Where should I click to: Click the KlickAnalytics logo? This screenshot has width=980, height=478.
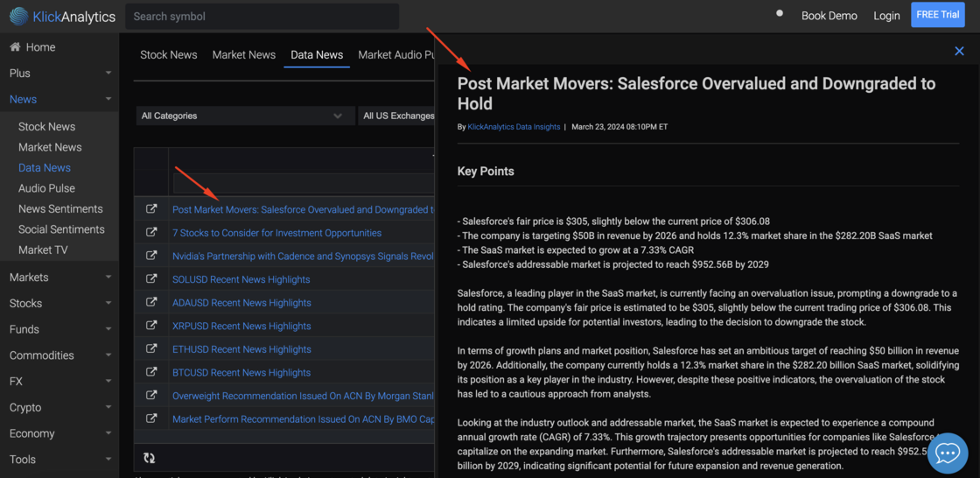[x=62, y=17]
